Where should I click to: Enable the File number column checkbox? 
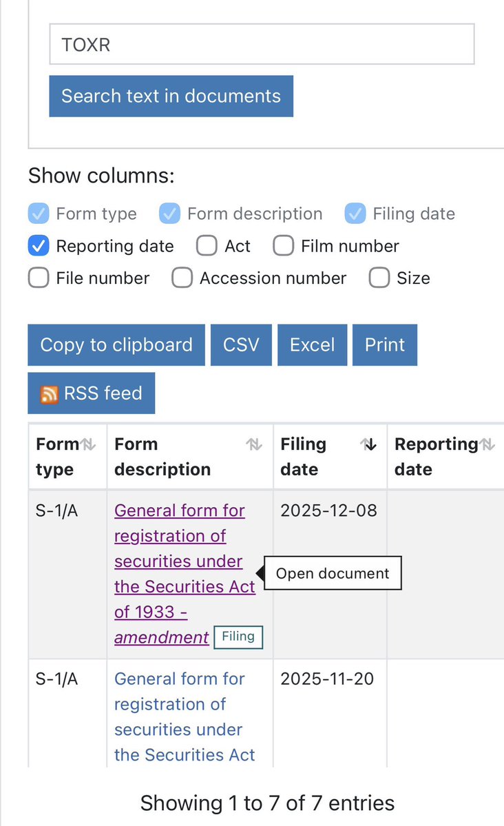[x=39, y=278]
